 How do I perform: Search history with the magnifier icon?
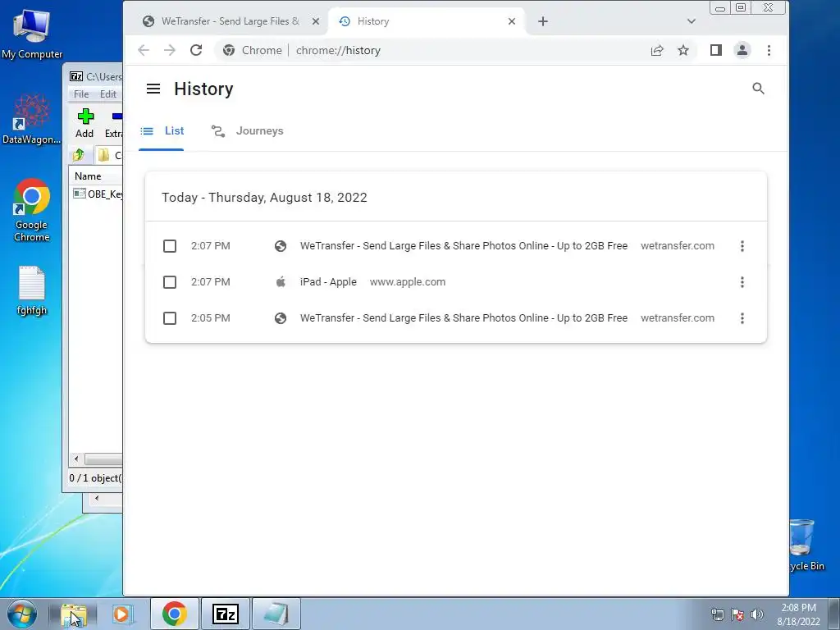[758, 89]
